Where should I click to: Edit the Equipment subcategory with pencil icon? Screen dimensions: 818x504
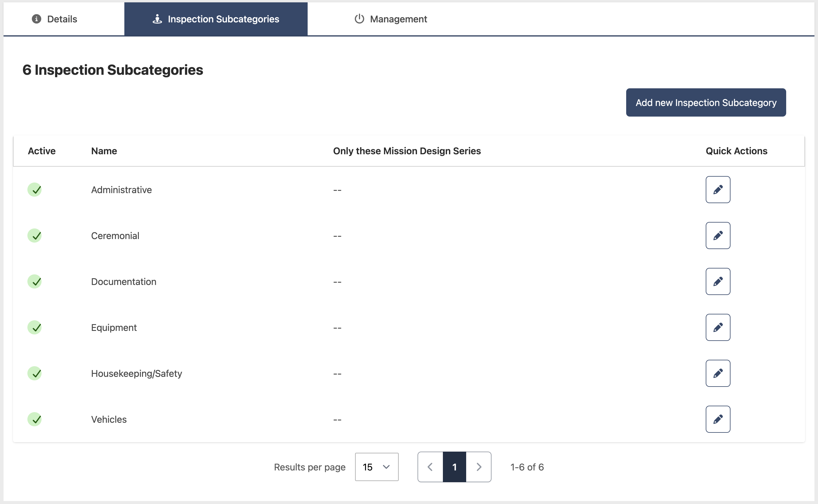718,327
